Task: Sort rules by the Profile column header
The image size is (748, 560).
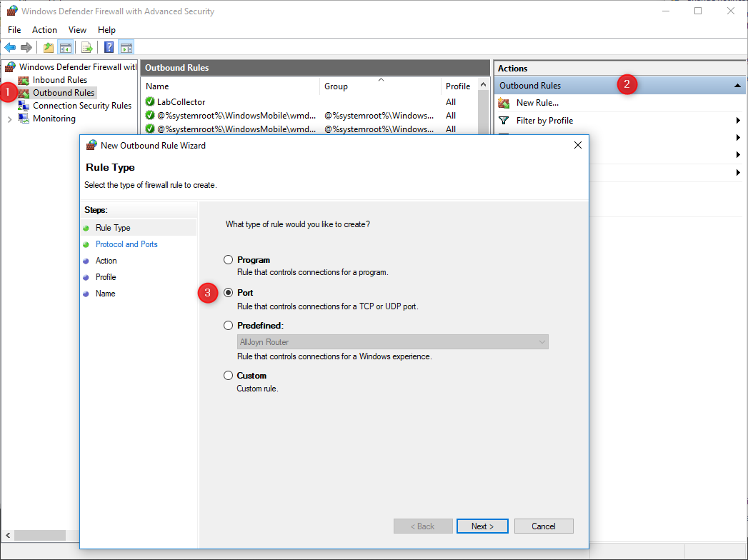Action: coord(458,86)
